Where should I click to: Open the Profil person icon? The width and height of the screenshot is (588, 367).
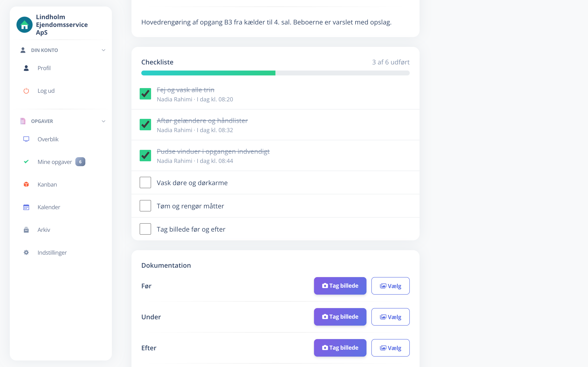click(26, 68)
